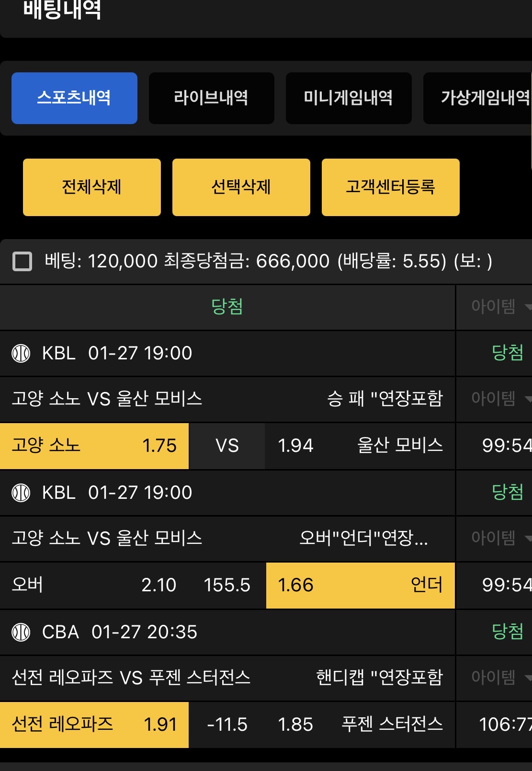Click the basketball icon next to the CBA match
Screen dimensions: 532x771
(x=22, y=633)
